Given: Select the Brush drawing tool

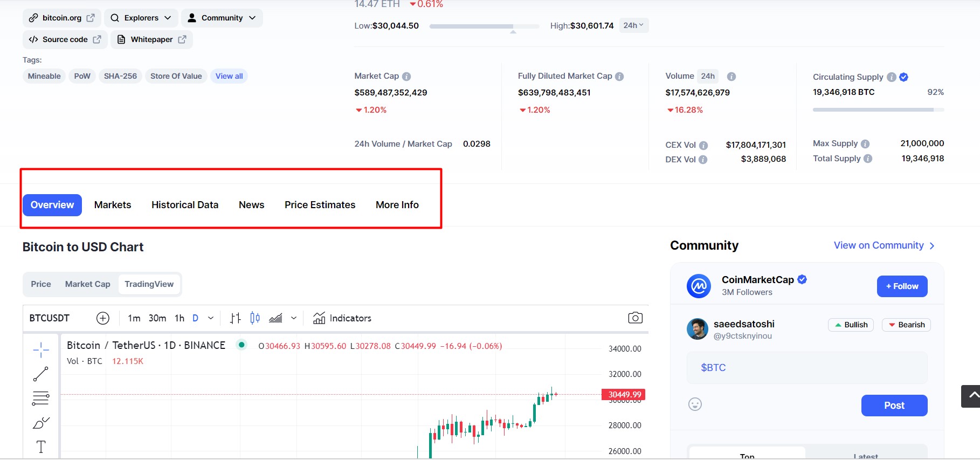Looking at the screenshot, I should pyautogui.click(x=41, y=423).
